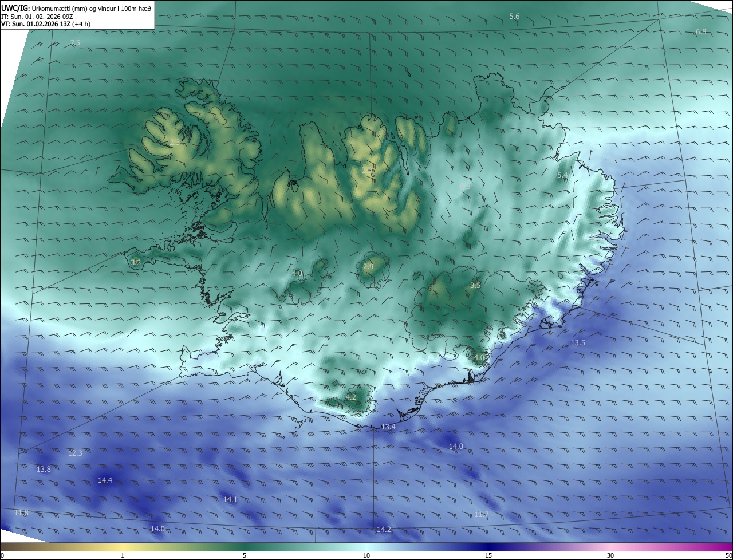Click the 14.2 value label
The height and width of the screenshot is (560, 733).
coord(384,529)
